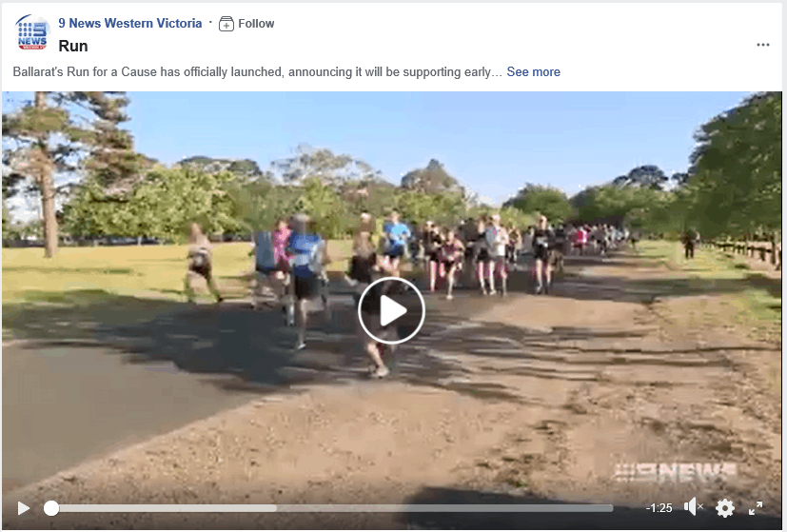Click the Ballarat's Run for a Cause description

(x=257, y=71)
